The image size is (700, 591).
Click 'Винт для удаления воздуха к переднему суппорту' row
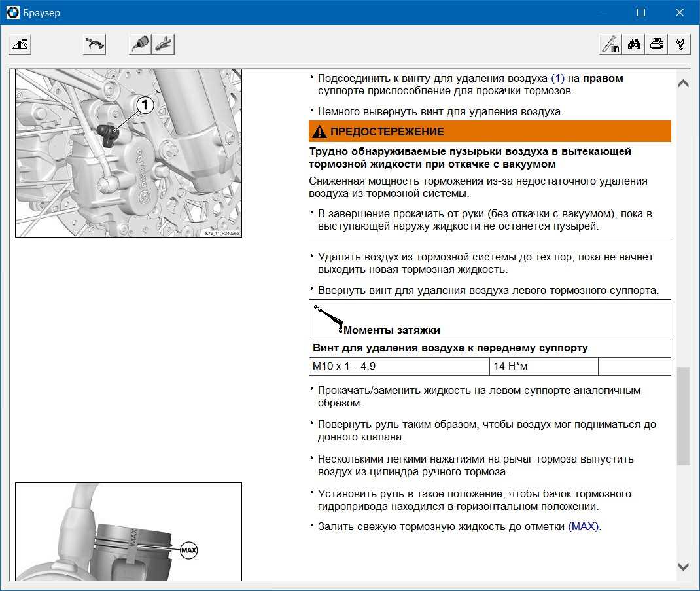(490, 348)
